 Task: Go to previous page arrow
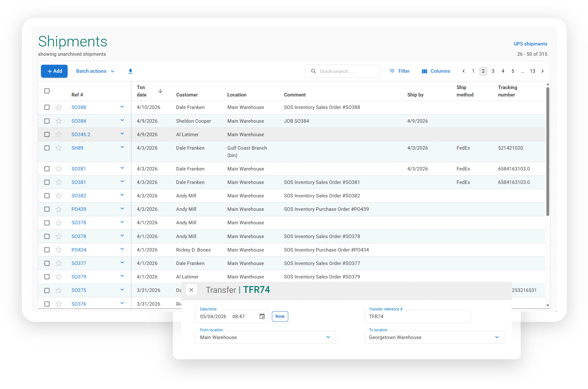463,71
